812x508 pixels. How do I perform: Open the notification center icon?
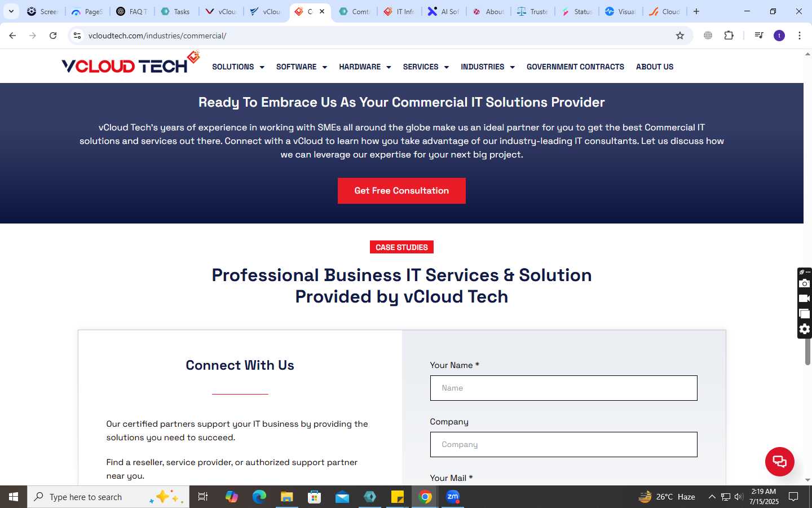[793, 497]
